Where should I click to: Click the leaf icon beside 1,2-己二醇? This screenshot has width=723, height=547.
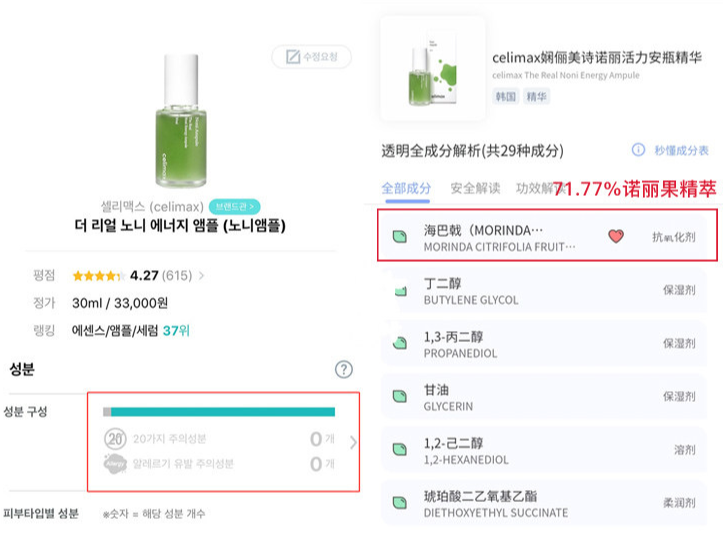(x=400, y=450)
